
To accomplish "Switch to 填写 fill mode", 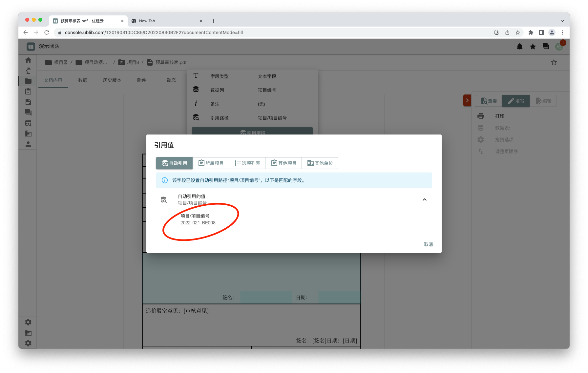I will pyautogui.click(x=516, y=101).
